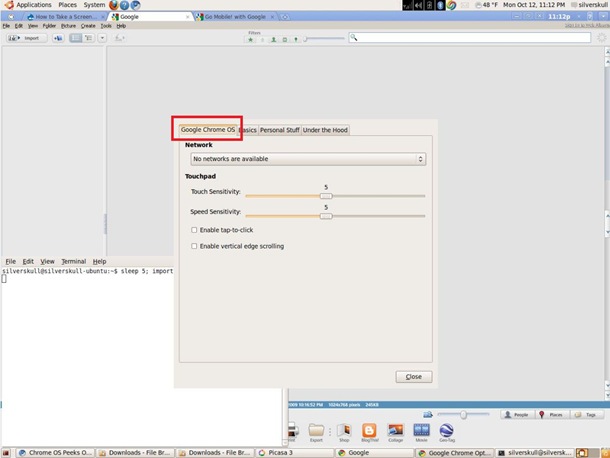Screen dimensions: 610x458
Task: Click the BlogThis! Blogger icon
Action: tap(369, 430)
